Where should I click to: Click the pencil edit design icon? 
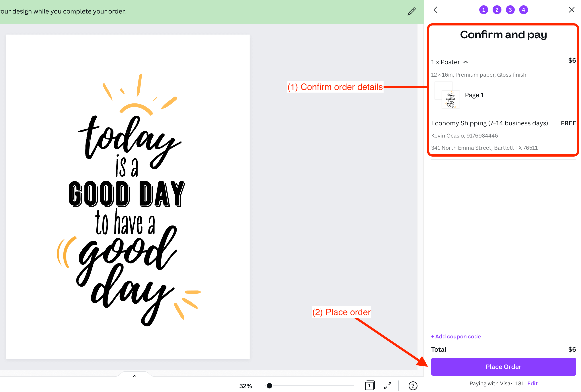click(411, 12)
